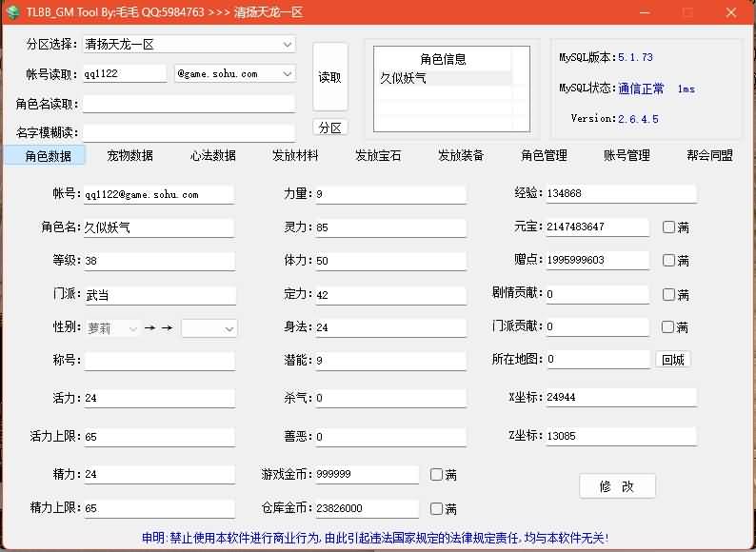This screenshot has height=552, width=756.
Task: Click MySQL状态 text 通信正常
Action: point(641,89)
